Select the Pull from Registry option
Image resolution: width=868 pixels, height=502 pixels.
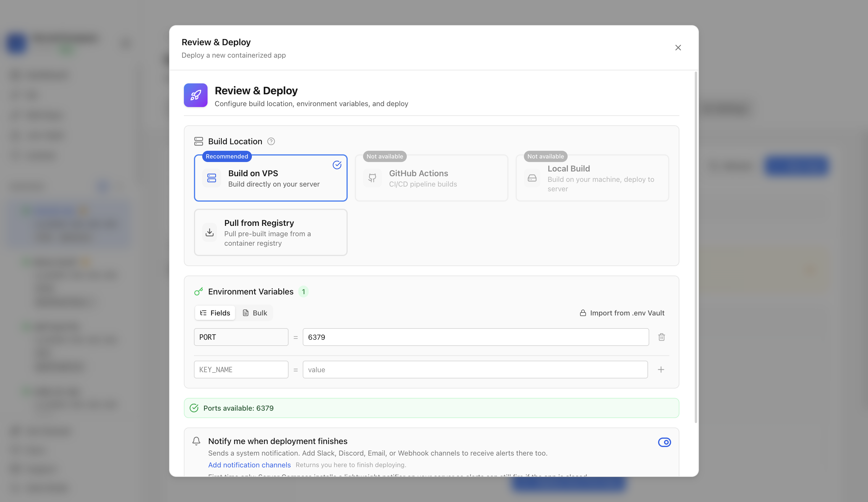[271, 232]
